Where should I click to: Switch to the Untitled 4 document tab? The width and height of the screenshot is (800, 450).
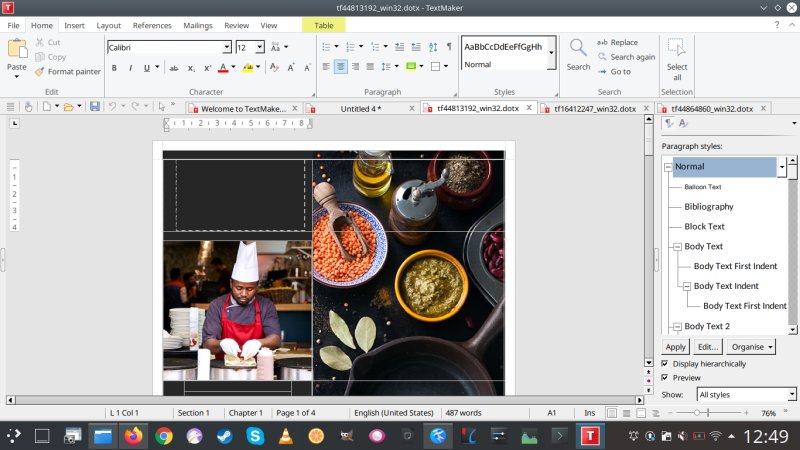coord(361,109)
